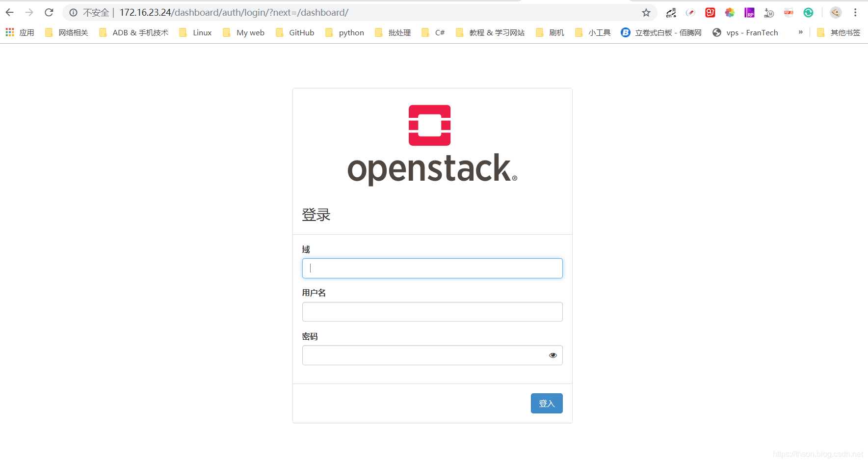Open the Axure RP extension

pyautogui.click(x=749, y=13)
